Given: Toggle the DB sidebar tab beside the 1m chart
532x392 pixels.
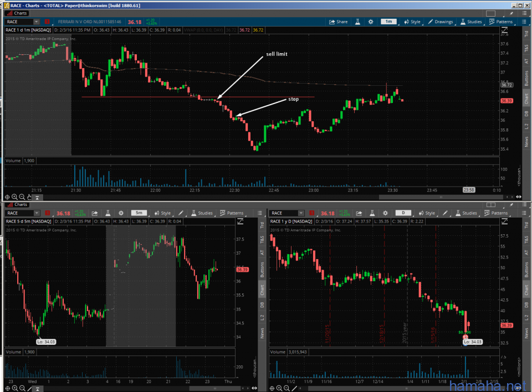Looking at the screenshot, I should tap(526, 114).
